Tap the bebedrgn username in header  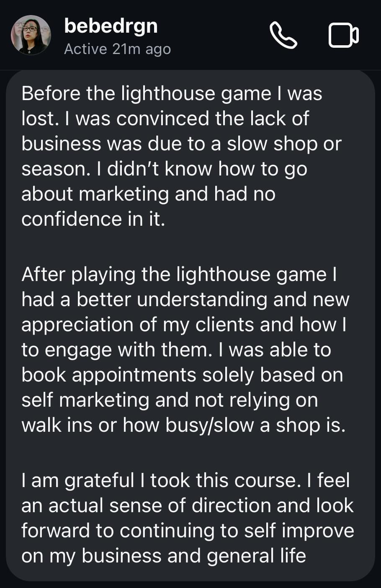pyautogui.click(x=111, y=26)
